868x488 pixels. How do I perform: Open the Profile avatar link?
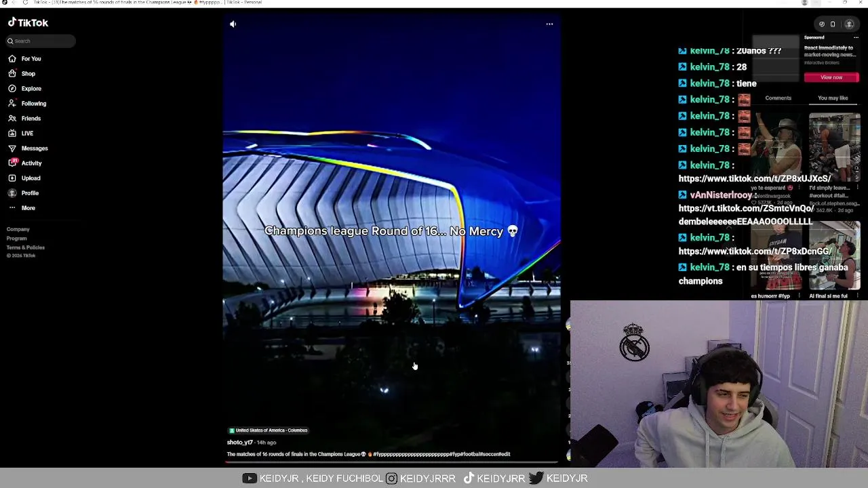coord(12,193)
